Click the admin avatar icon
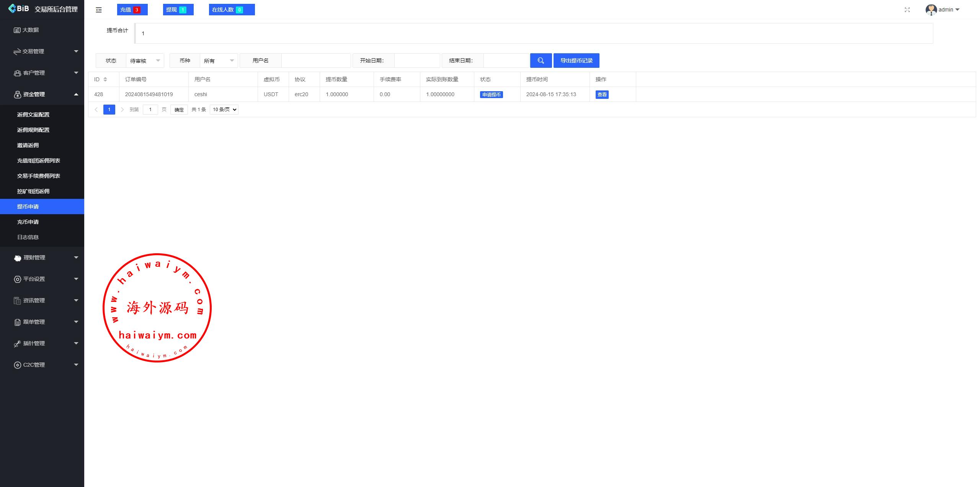 point(931,10)
